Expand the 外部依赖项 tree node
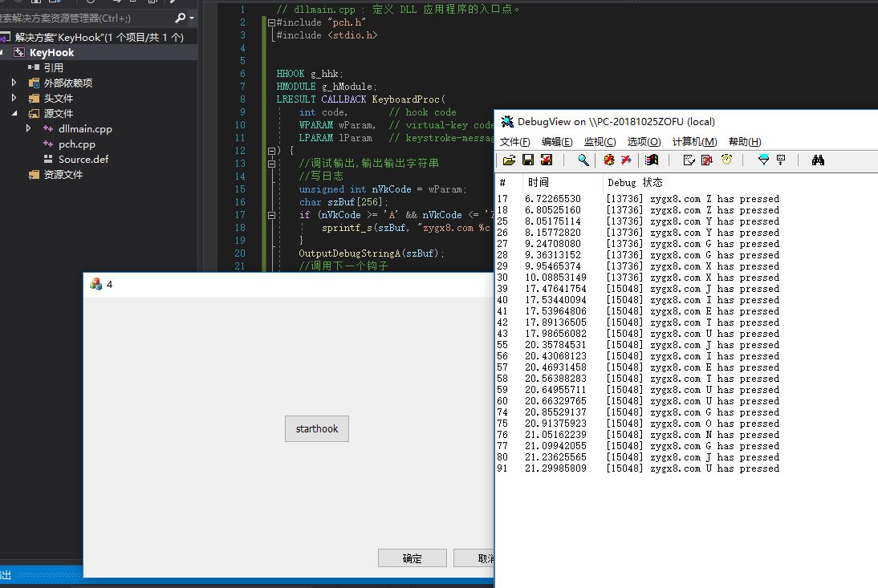 point(14,83)
